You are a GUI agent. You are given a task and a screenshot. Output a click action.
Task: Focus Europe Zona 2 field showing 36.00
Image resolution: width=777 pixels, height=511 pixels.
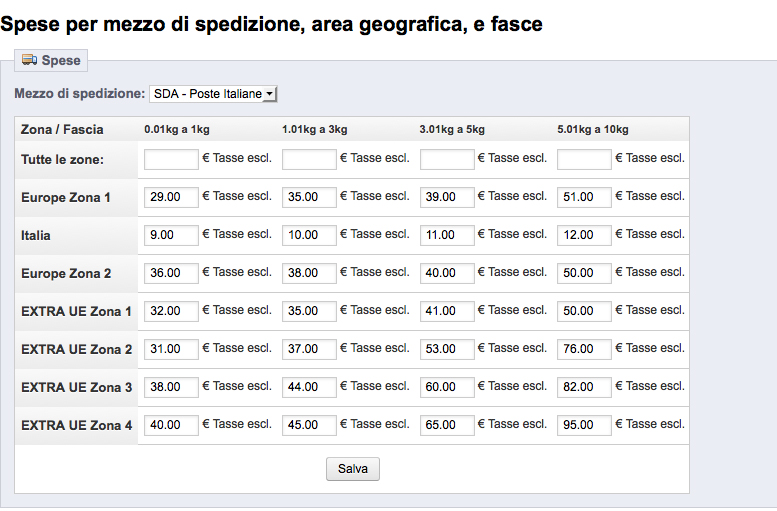pos(171,273)
